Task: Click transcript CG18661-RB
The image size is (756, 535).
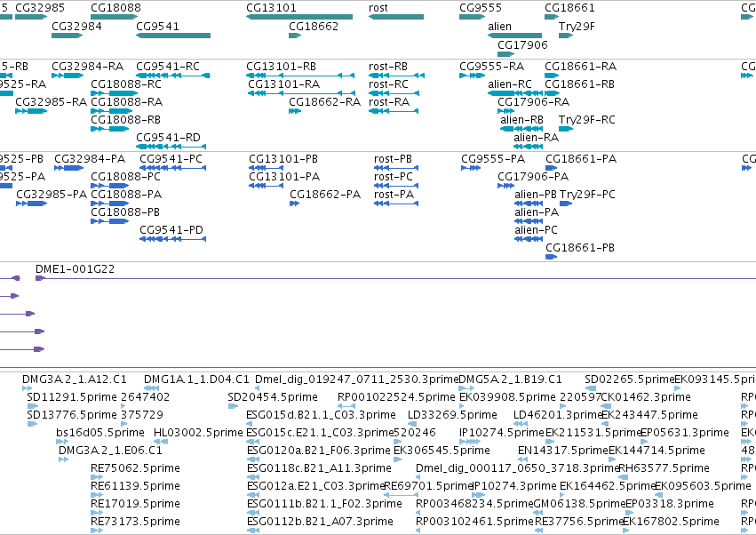Action: coord(552,93)
